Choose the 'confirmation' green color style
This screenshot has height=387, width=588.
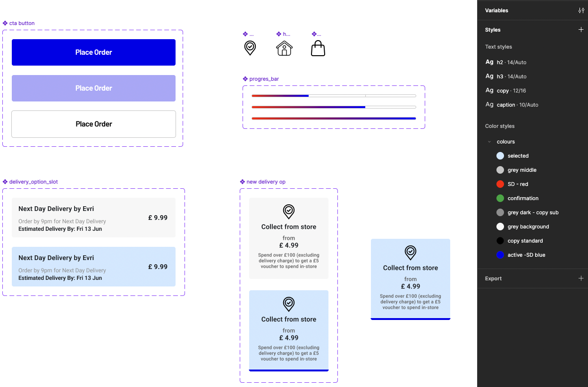pos(522,198)
